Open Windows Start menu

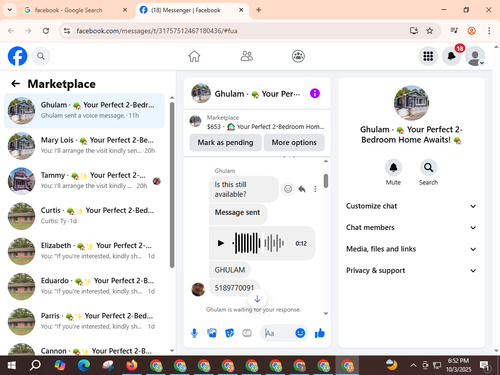click(x=11, y=366)
